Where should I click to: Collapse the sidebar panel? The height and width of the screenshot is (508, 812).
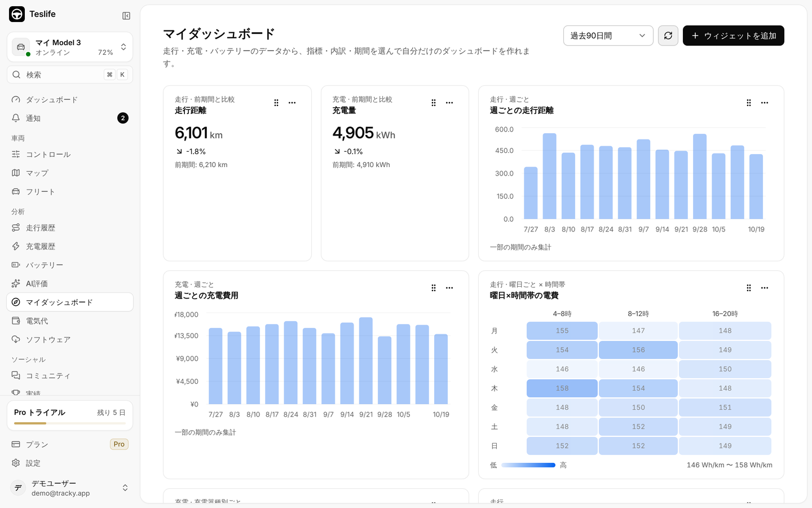(x=126, y=16)
